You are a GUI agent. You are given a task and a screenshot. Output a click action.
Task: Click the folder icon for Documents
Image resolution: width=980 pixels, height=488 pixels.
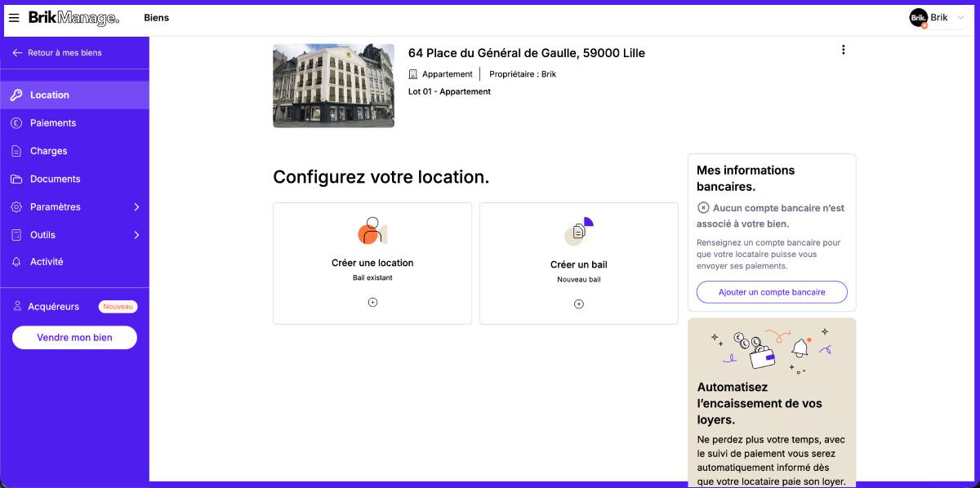[16, 179]
